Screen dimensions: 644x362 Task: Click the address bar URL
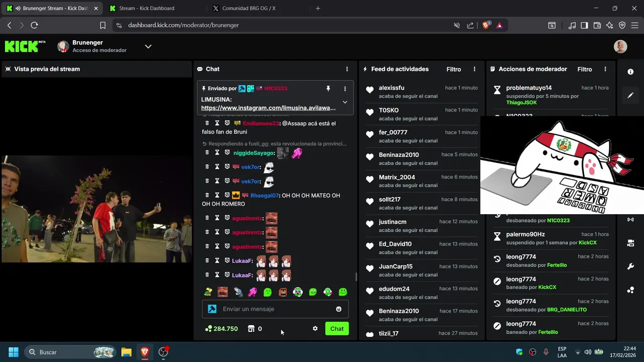(184, 25)
